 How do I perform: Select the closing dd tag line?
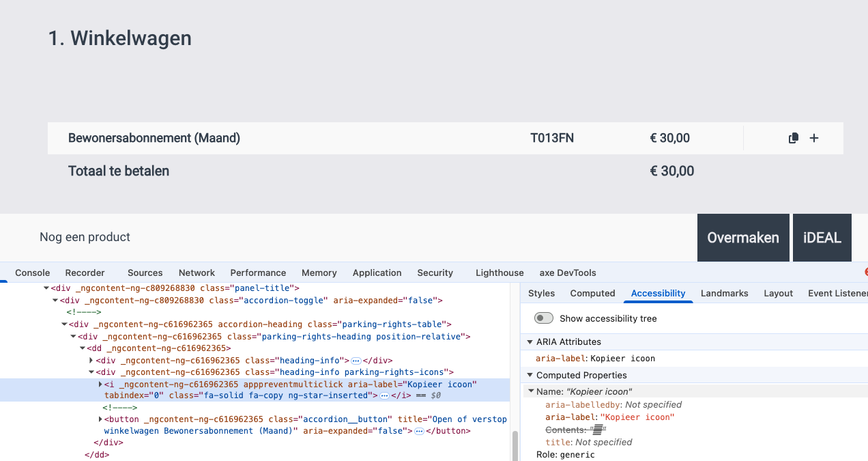click(x=96, y=454)
